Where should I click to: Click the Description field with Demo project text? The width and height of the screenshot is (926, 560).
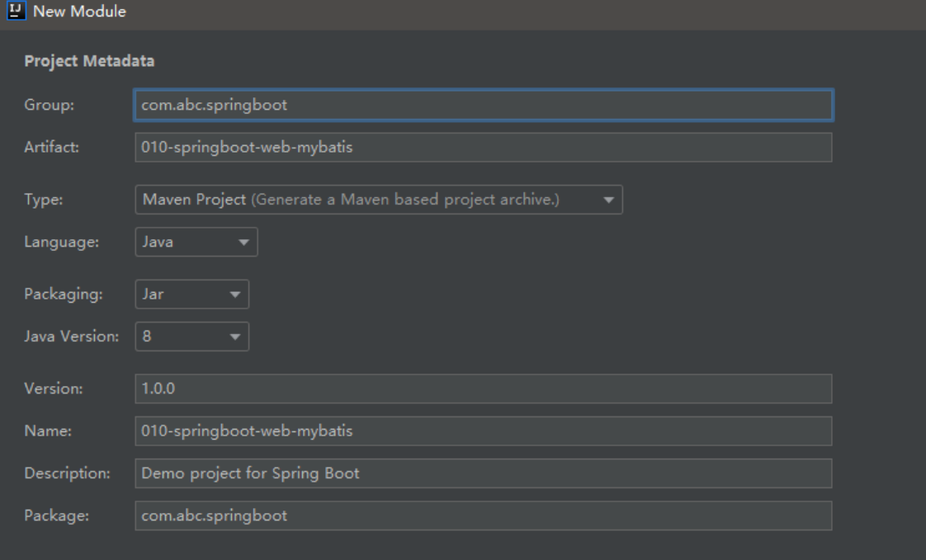coord(484,473)
